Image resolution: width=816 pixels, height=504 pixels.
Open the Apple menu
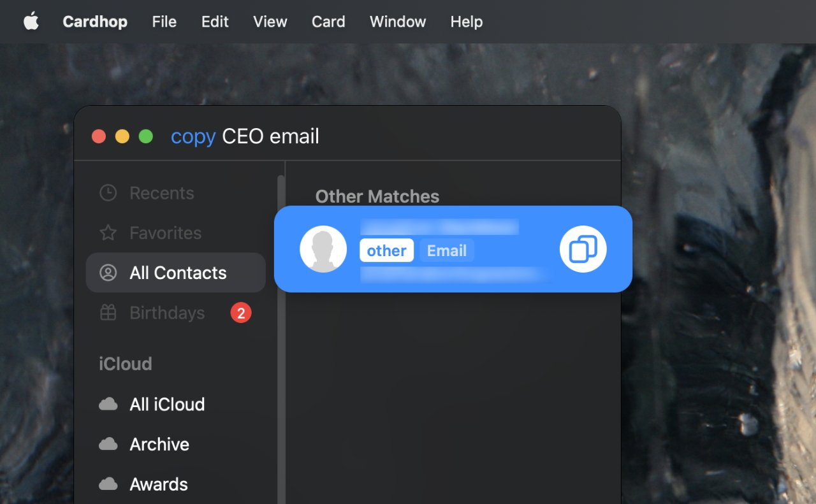tap(31, 21)
